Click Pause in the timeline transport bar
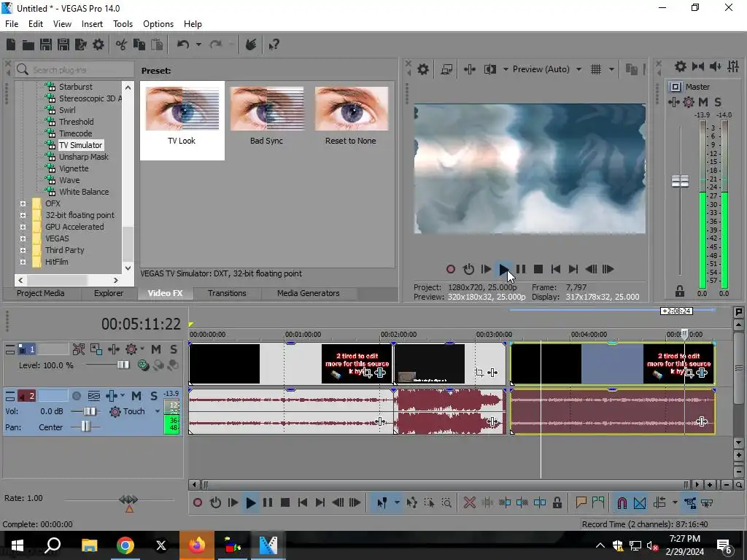747x560 pixels. tap(268, 502)
